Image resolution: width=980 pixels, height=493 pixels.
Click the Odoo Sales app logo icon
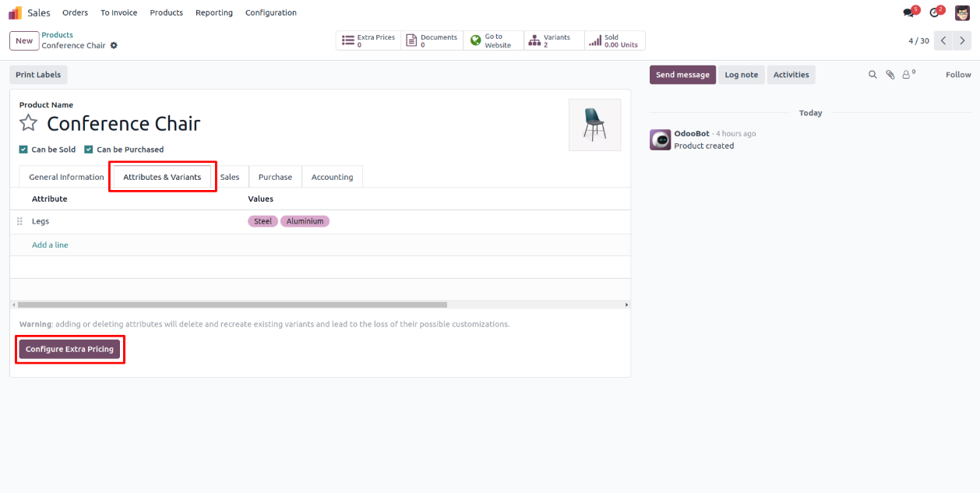coord(15,12)
